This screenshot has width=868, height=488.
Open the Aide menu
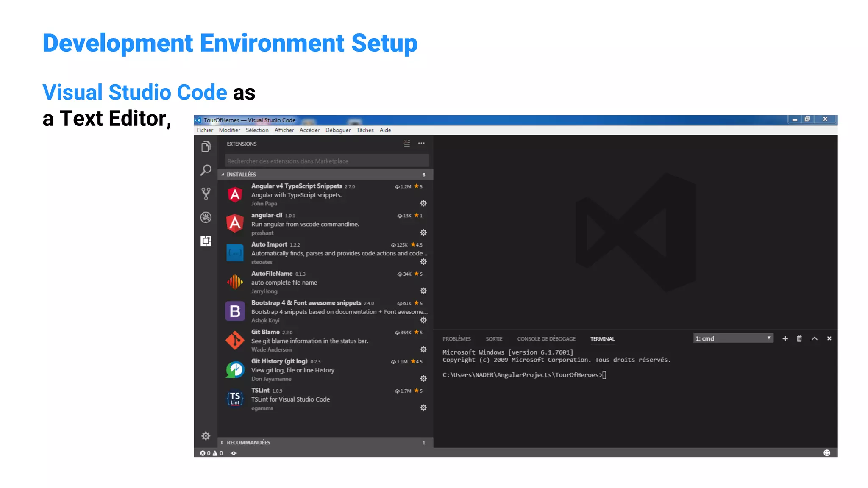pos(385,130)
